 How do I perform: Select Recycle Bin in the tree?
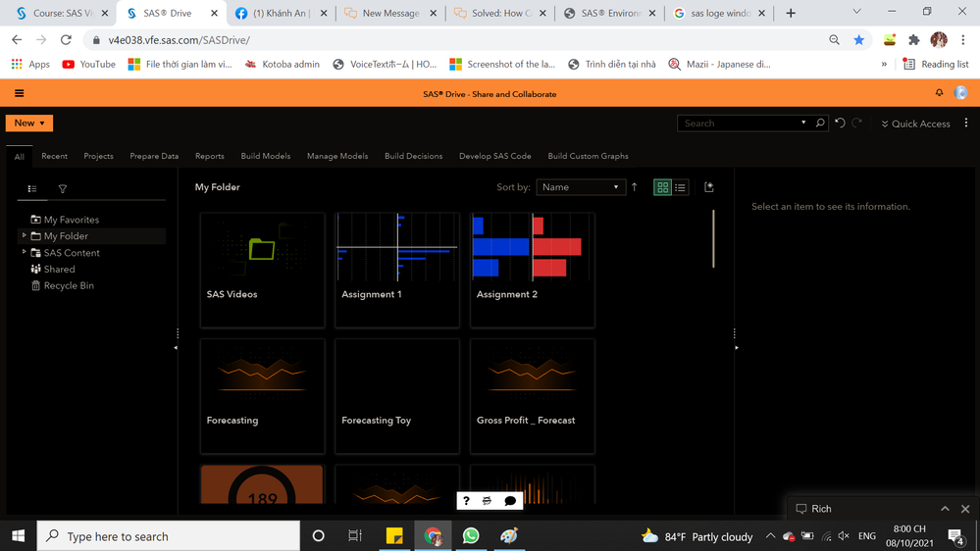pos(69,285)
